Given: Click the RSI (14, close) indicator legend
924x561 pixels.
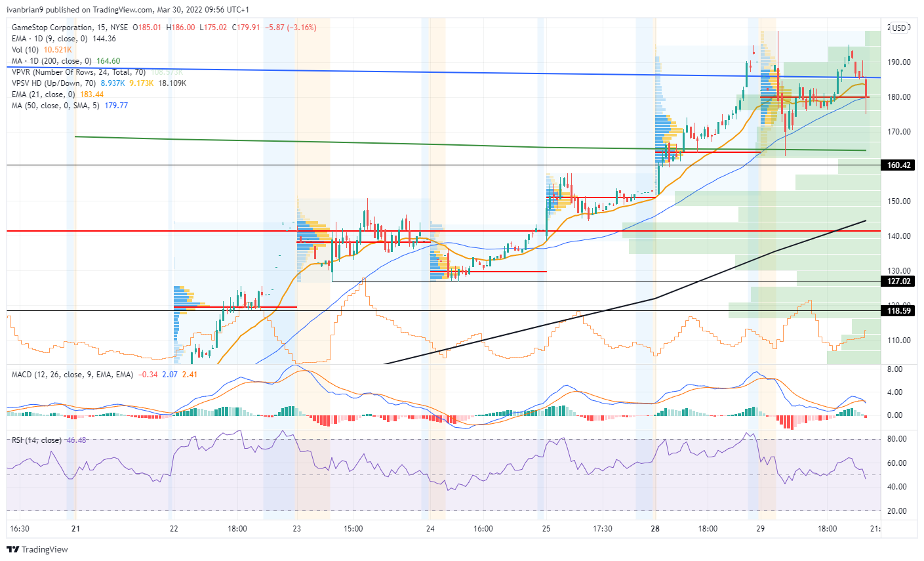Looking at the screenshot, I should (49, 440).
